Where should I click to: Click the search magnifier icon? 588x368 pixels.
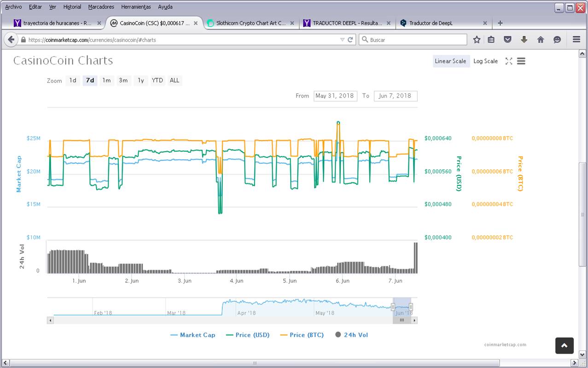point(364,40)
